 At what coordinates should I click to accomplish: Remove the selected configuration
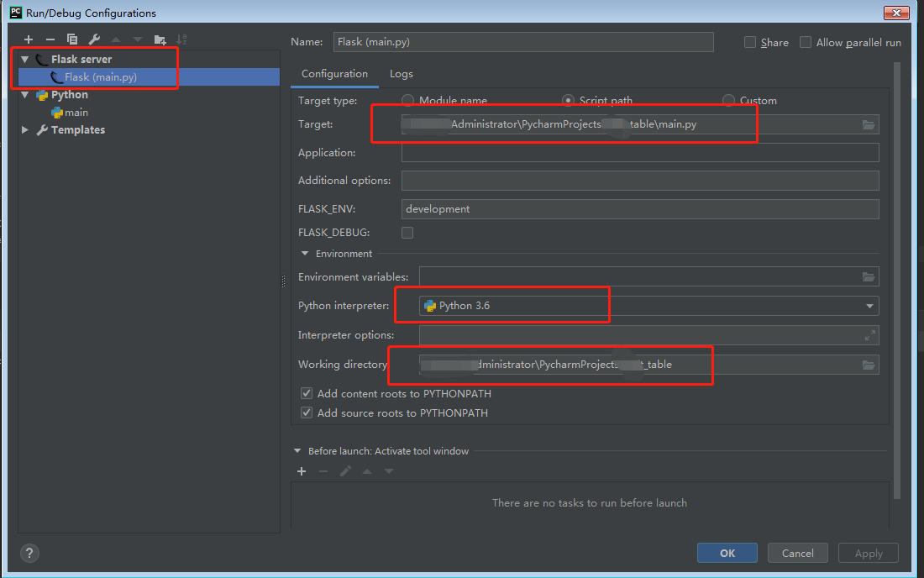[x=50, y=39]
